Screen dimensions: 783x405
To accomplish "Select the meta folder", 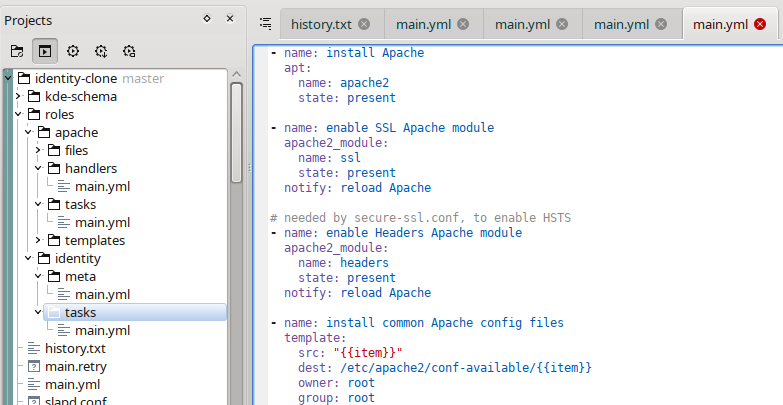I will pos(80,276).
